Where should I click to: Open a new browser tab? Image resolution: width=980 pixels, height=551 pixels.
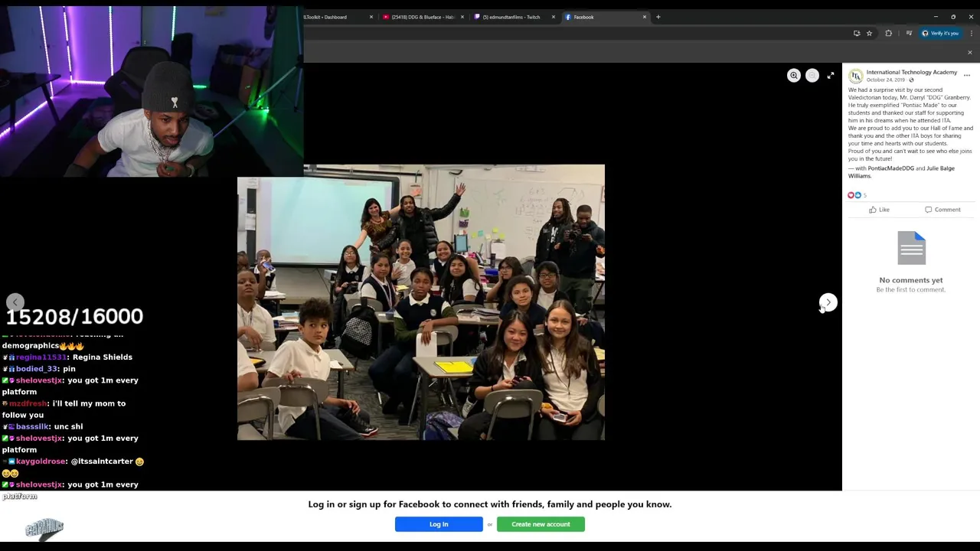click(658, 17)
